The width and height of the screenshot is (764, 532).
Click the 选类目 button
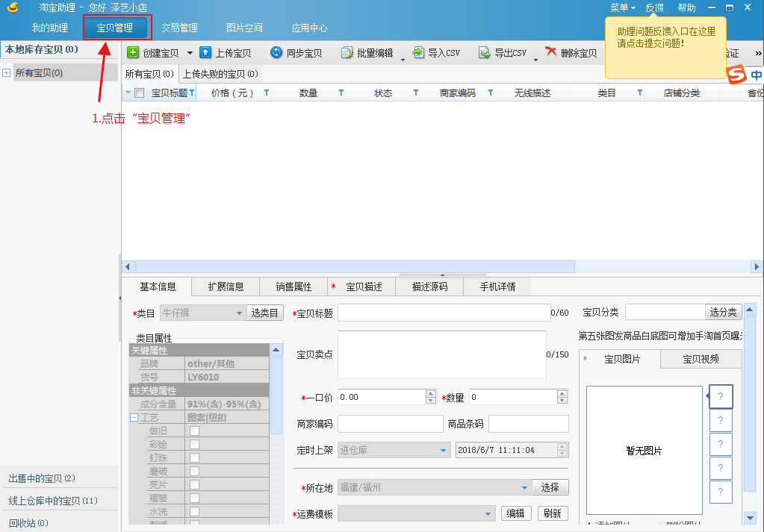click(265, 313)
